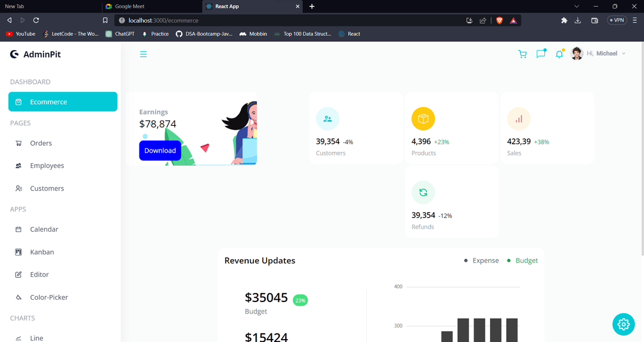
Task: Switch to the Google Meet tab
Action: tap(129, 6)
